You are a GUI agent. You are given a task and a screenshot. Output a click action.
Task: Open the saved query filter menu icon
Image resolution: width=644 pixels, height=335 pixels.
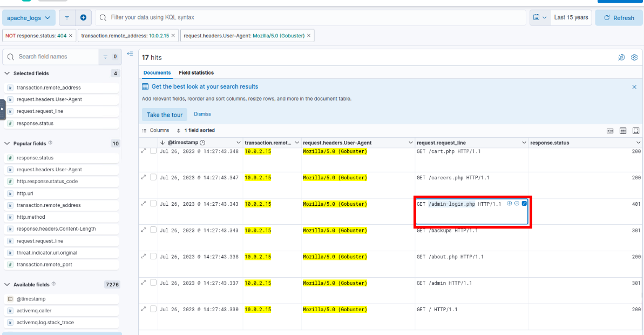pyautogui.click(x=67, y=18)
